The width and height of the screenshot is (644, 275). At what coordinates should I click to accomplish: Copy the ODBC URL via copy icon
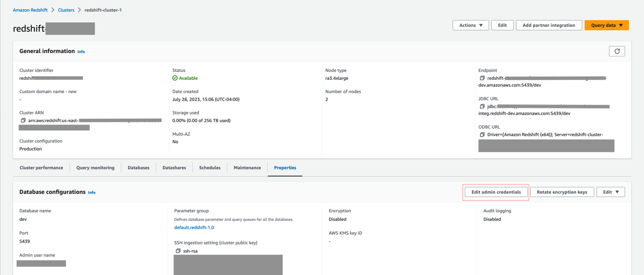pyautogui.click(x=482, y=134)
